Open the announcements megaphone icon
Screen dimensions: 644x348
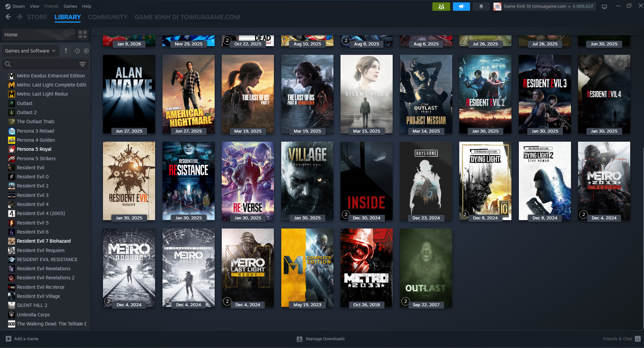click(x=461, y=6)
